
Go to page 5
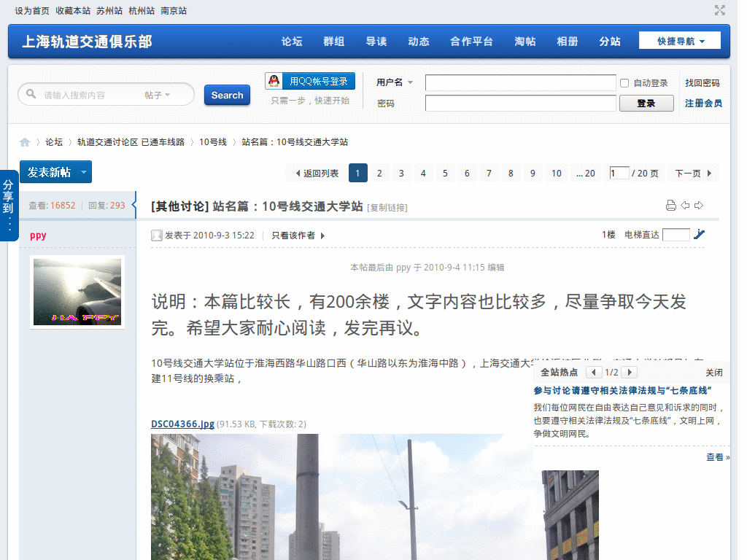click(x=445, y=174)
